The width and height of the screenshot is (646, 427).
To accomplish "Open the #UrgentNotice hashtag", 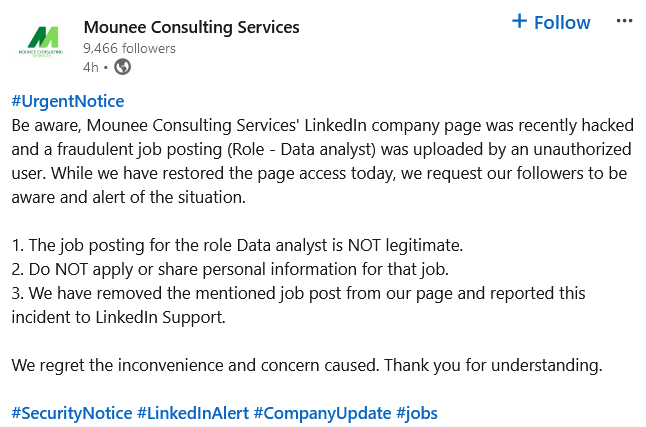I will (x=68, y=101).
